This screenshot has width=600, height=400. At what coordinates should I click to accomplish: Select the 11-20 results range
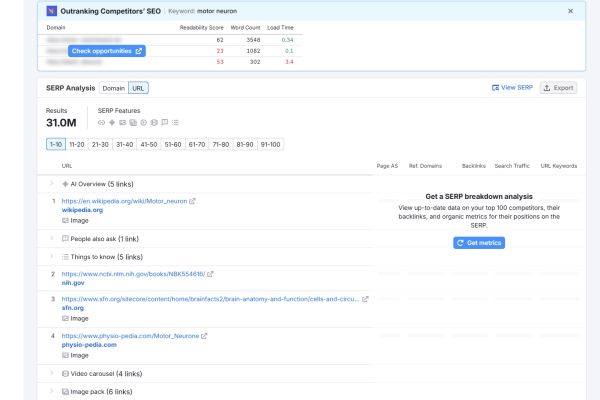coord(77,144)
